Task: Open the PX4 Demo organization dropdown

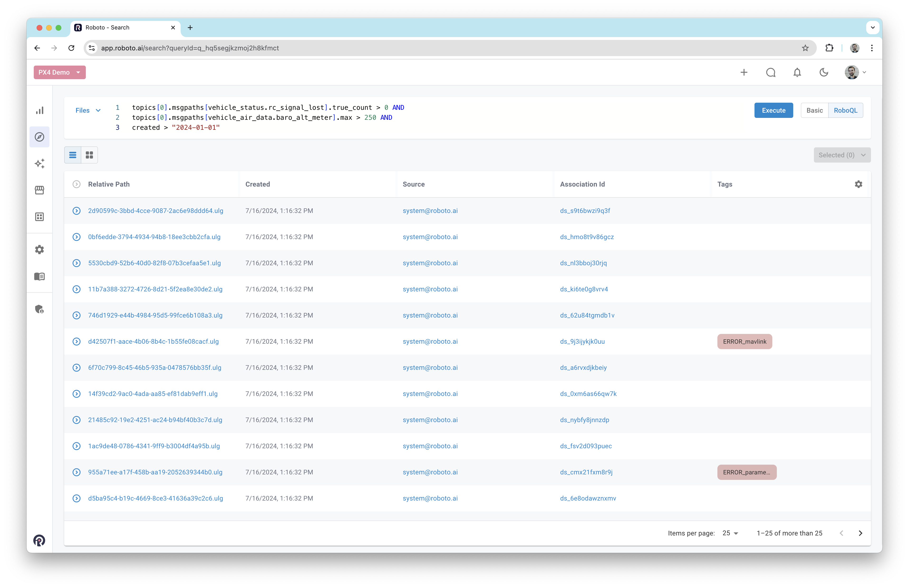Action: coord(60,72)
